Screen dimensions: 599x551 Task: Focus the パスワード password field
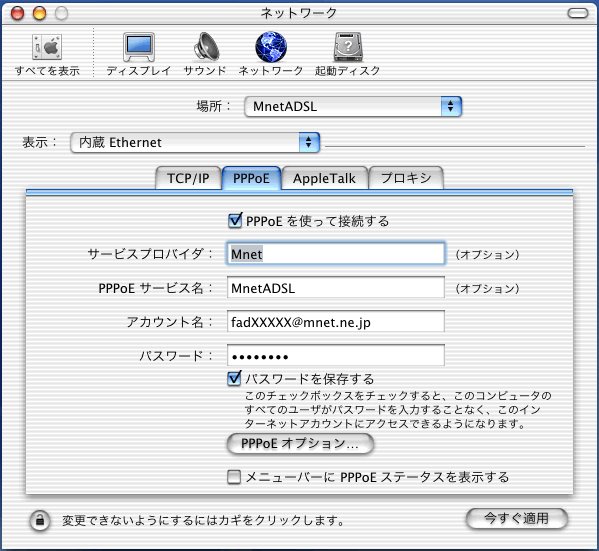[336, 355]
